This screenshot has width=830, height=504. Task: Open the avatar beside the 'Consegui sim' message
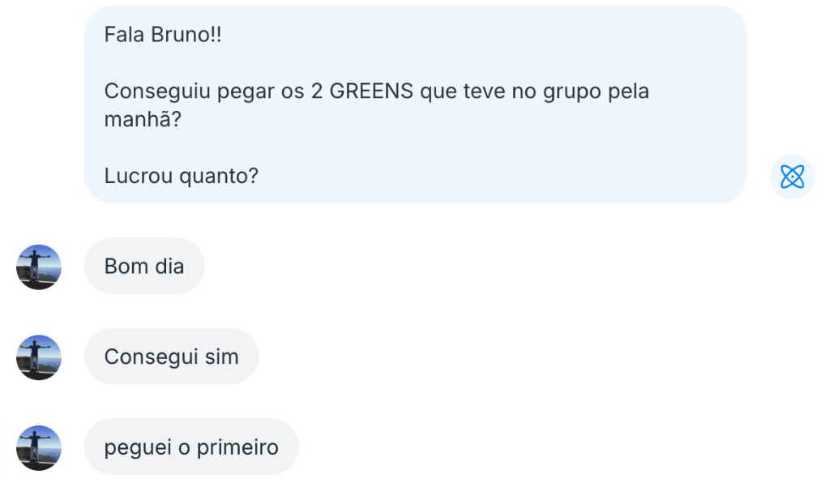[x=38, y=357]
